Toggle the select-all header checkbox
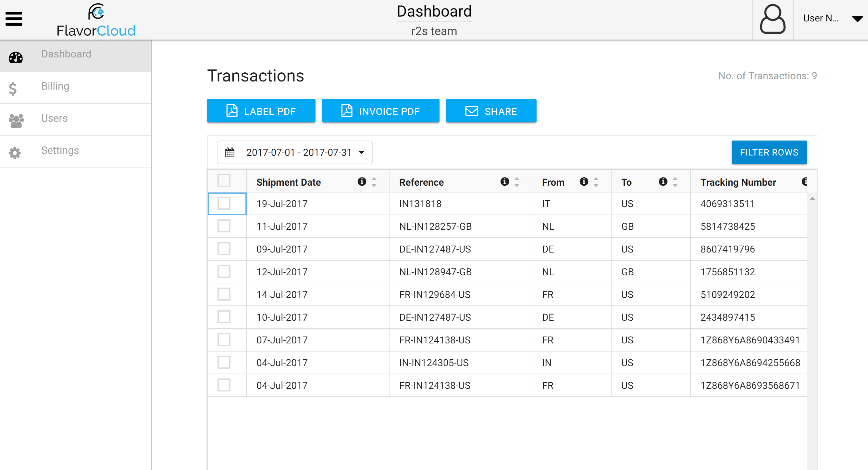 (224, 181)
